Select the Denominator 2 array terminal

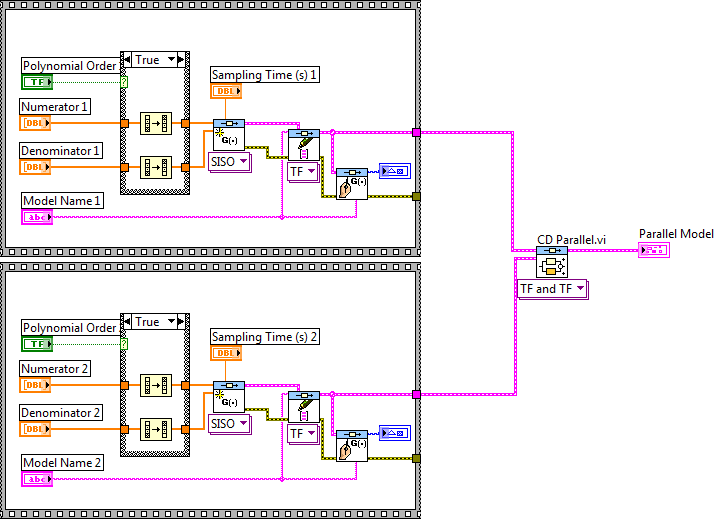35,429
